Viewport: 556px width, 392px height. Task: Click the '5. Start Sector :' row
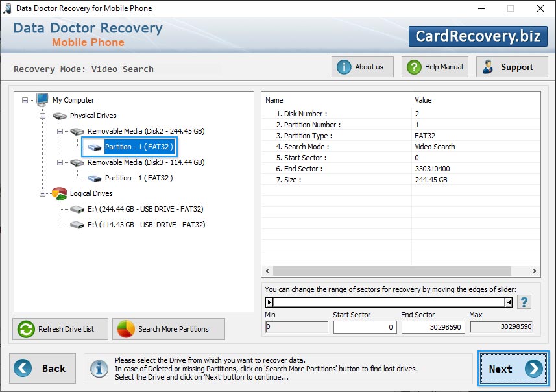tap(401, 158)
